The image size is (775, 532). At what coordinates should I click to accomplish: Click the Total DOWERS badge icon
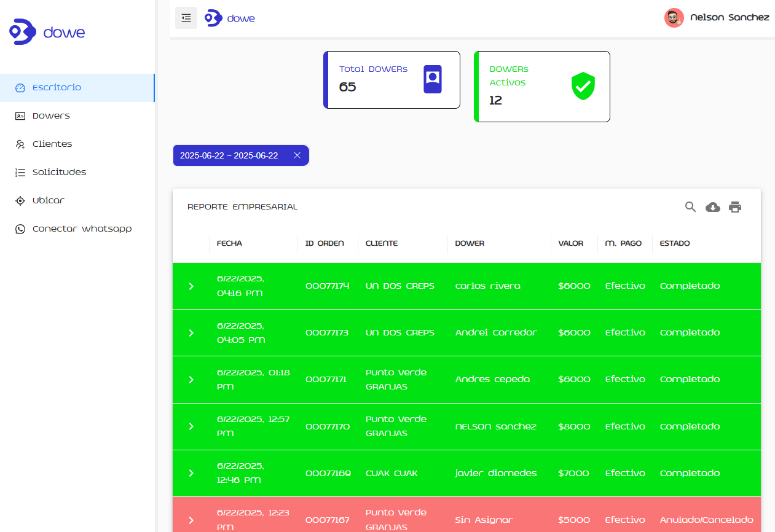coord(433,79)
